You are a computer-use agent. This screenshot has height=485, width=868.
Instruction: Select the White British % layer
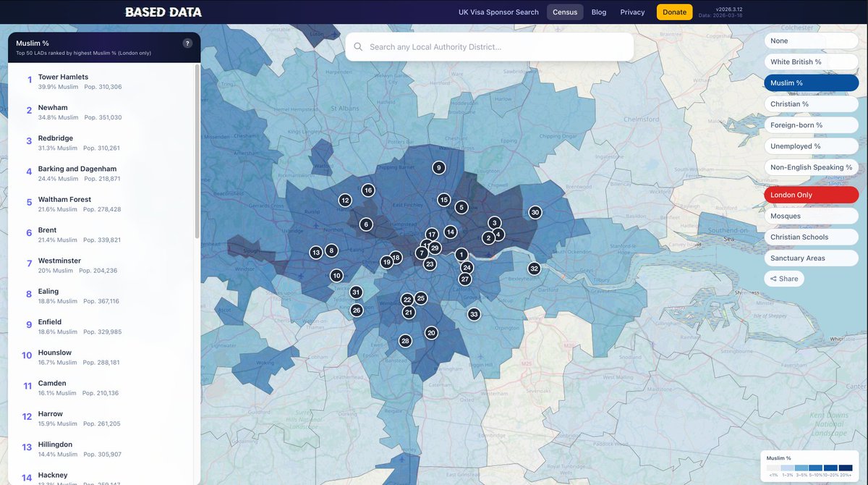tap(811, 62)
